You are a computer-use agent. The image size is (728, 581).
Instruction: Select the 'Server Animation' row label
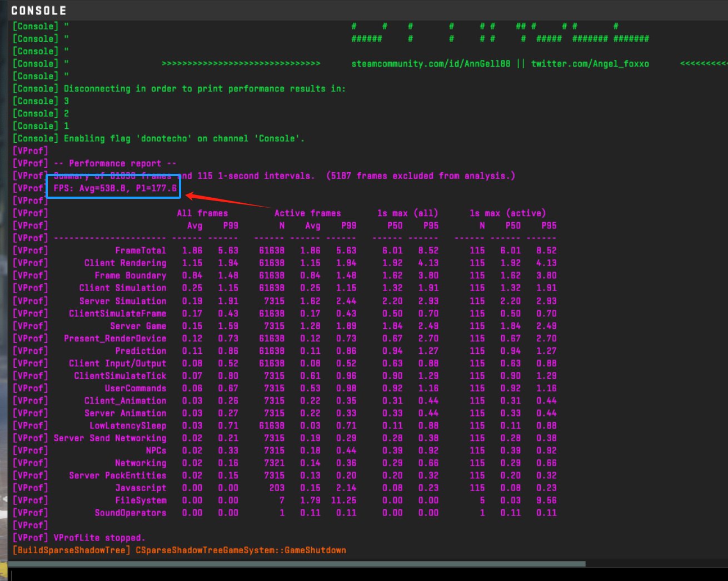pyautogui.click(x=125, y=413)
